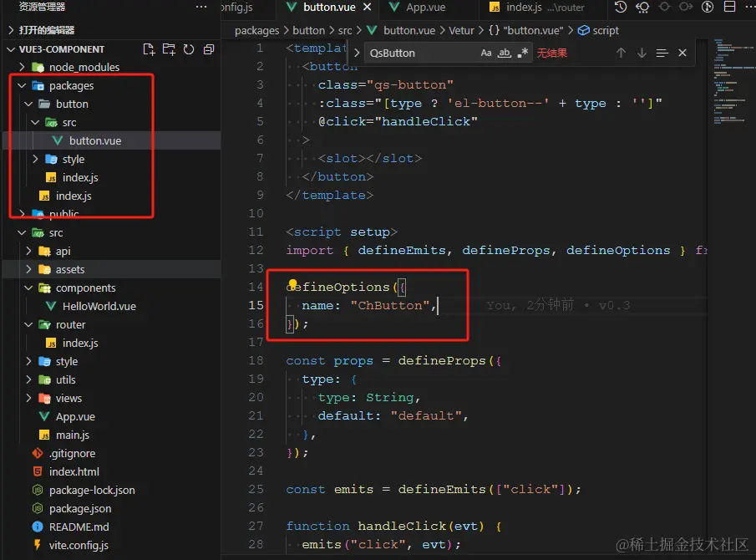
Task: Close the find widget
Action: coord(682,53)
